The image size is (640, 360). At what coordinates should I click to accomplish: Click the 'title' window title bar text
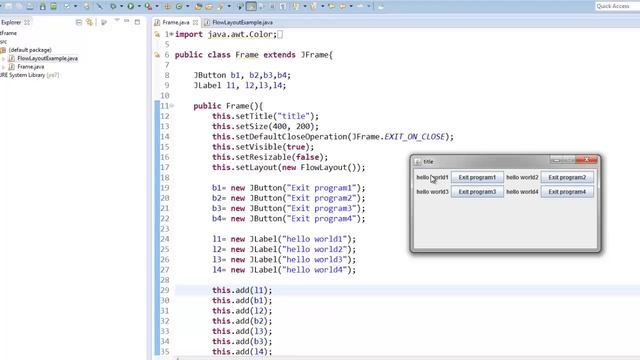tap(428, 162)
